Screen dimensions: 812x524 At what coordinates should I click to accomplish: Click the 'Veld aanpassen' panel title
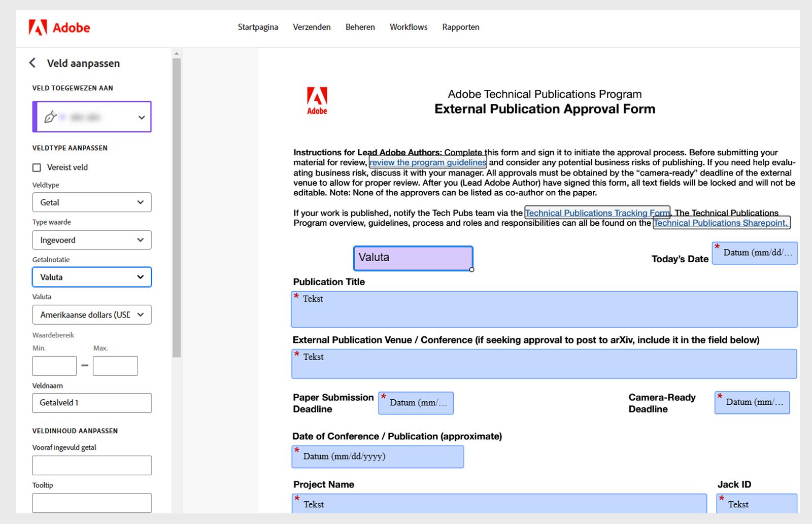83,63
